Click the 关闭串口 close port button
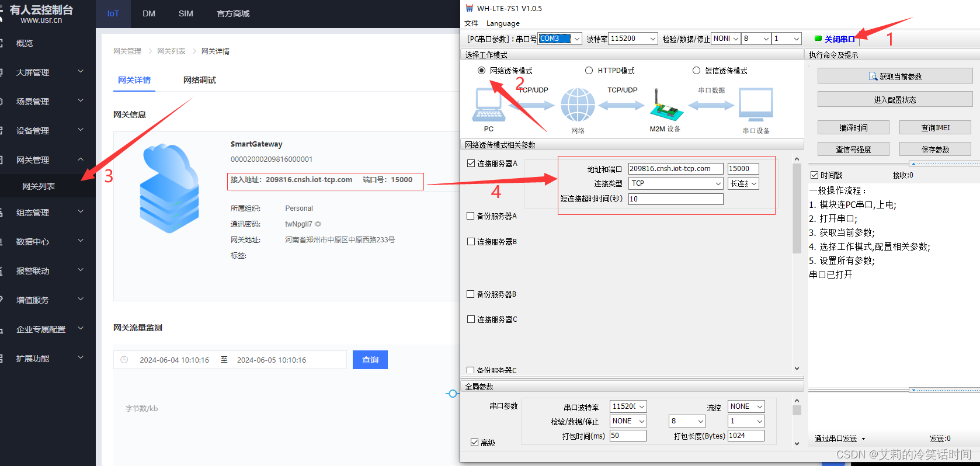Image resolution: width=980 pixels, height=466 pixels. [x=840, y=39]
